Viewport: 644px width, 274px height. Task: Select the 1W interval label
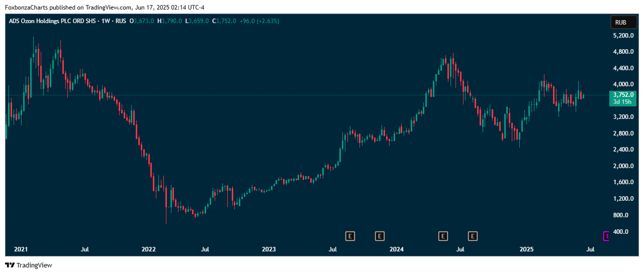coord(106,22)
